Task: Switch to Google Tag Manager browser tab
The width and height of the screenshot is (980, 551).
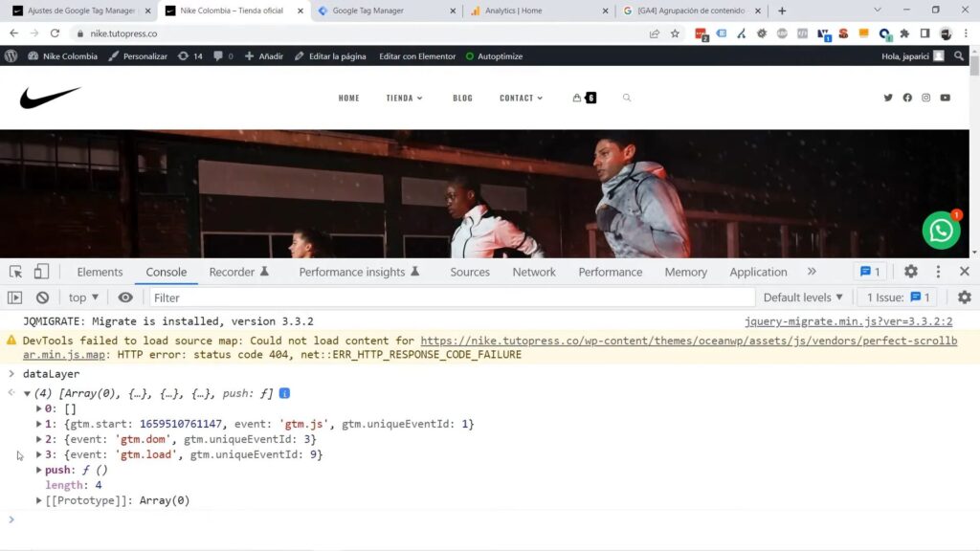Action: (x=387, y=11)
